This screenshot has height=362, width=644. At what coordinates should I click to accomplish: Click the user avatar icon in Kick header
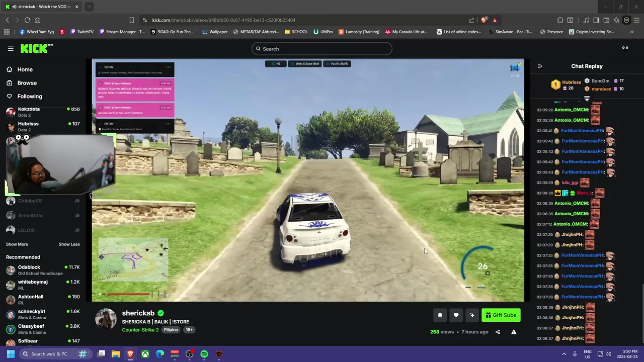coord(625,48)
